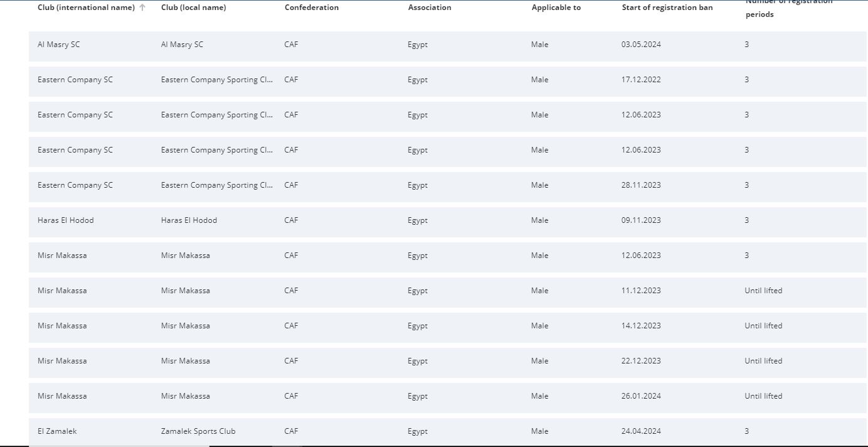
Task: Click the 24.04.2024 ban start date
Action: pos(641,431)
